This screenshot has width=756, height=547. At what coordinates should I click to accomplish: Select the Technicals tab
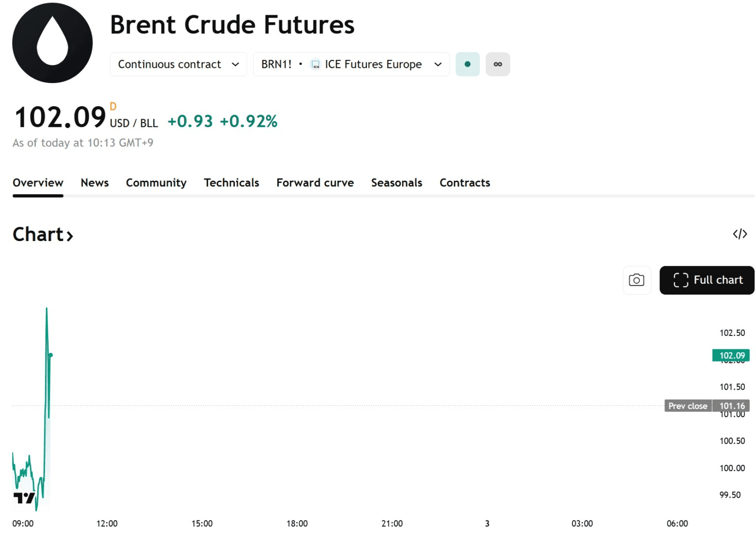point(231,183)
